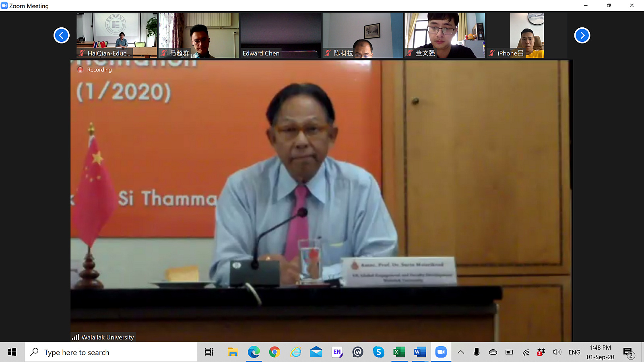
Task: Click the Type here to search box
Action: pos(111,352)
